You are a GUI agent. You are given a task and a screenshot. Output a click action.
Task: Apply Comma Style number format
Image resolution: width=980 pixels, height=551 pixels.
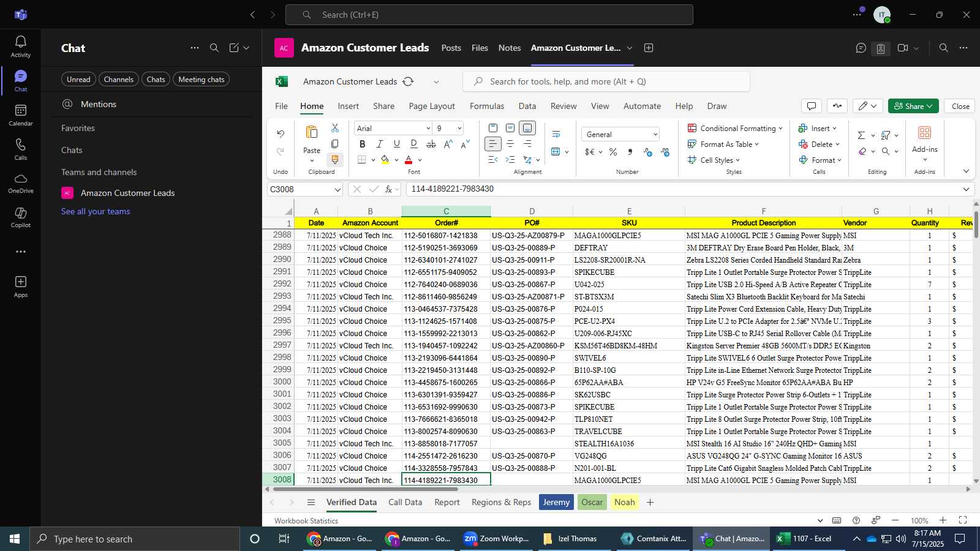[x=630, y=152]
